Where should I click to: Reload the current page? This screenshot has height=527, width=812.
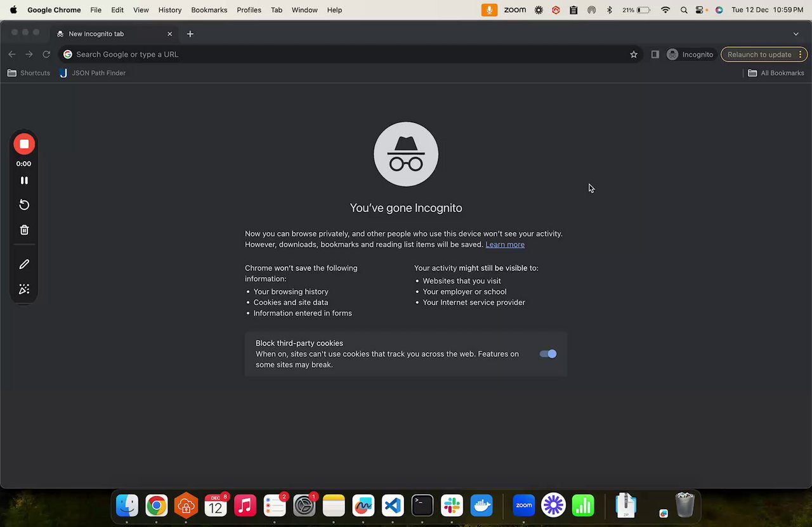click(x=46, y=55)
